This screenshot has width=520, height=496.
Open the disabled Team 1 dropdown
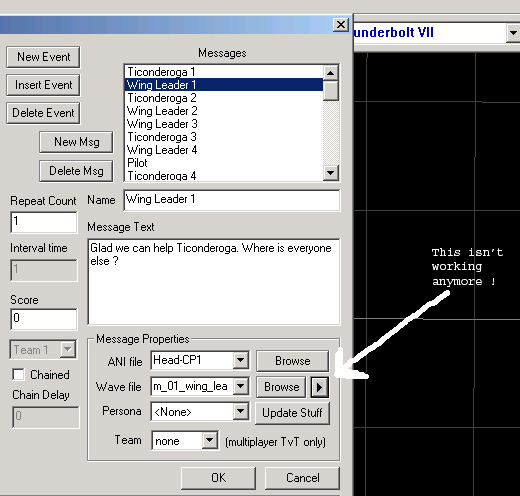pos(68,349)
